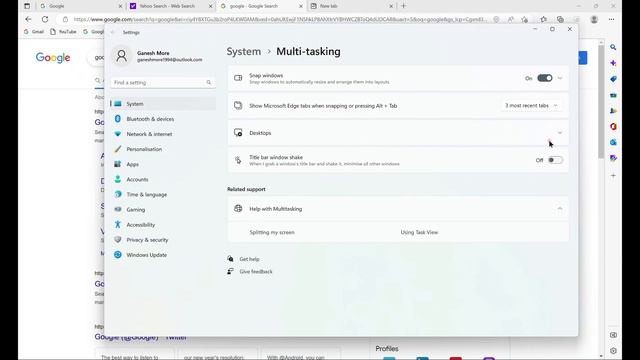Click the Google logo on the webpage
The image size is (640, 360).
53,58
